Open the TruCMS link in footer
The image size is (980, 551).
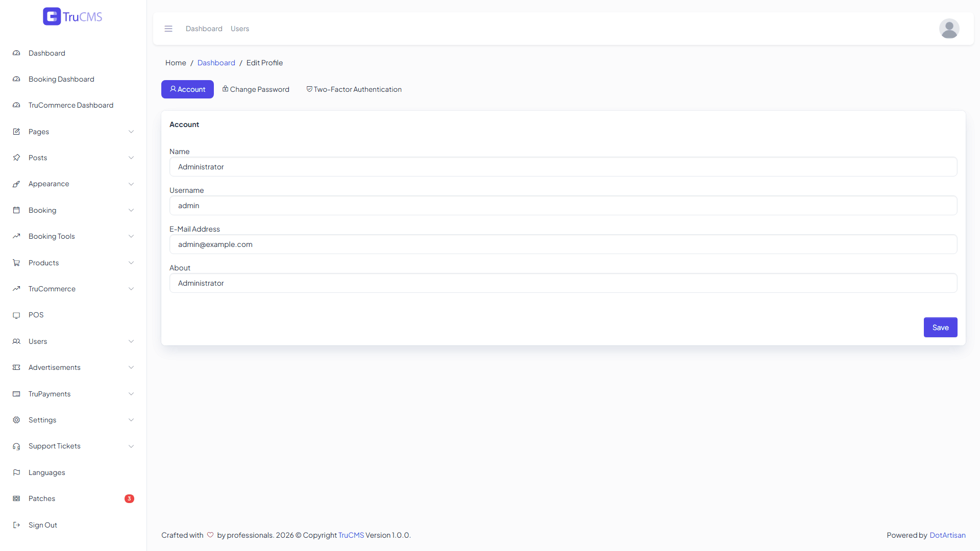[351, 535]
